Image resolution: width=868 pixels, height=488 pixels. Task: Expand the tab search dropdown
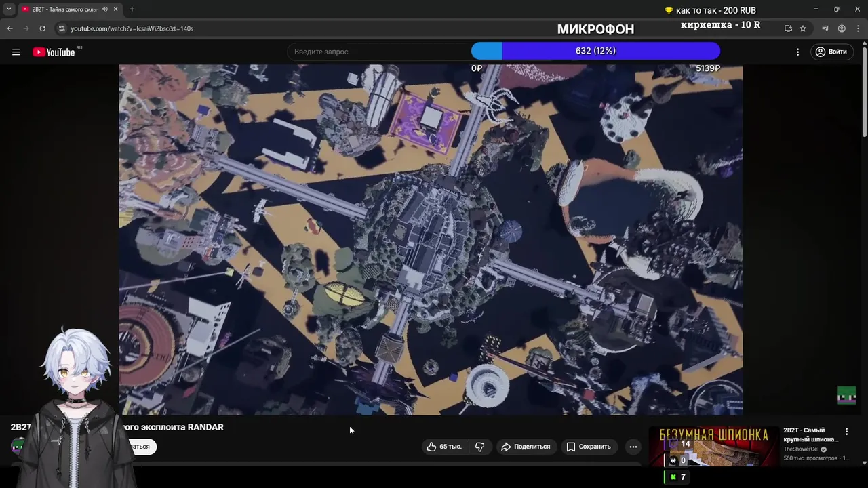(x=9, y=9)
